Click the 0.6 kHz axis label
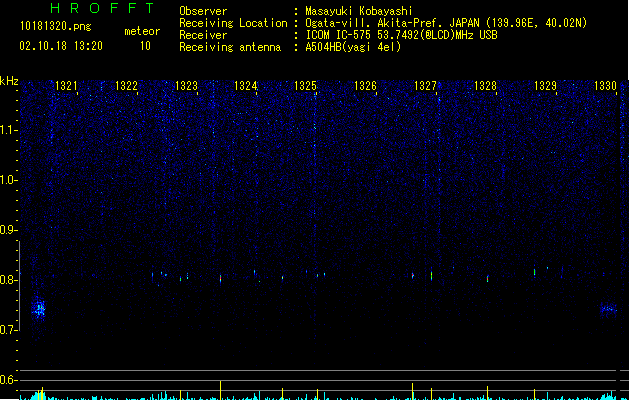Image resolution: width=629 pixels, height=400 pixels. (x=8, y=380)
